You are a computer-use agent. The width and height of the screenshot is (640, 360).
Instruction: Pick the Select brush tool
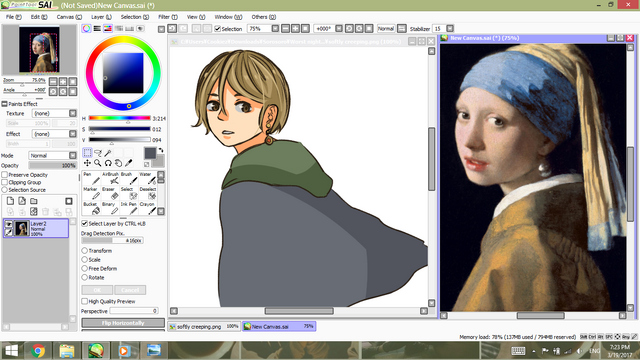(129, 193)
